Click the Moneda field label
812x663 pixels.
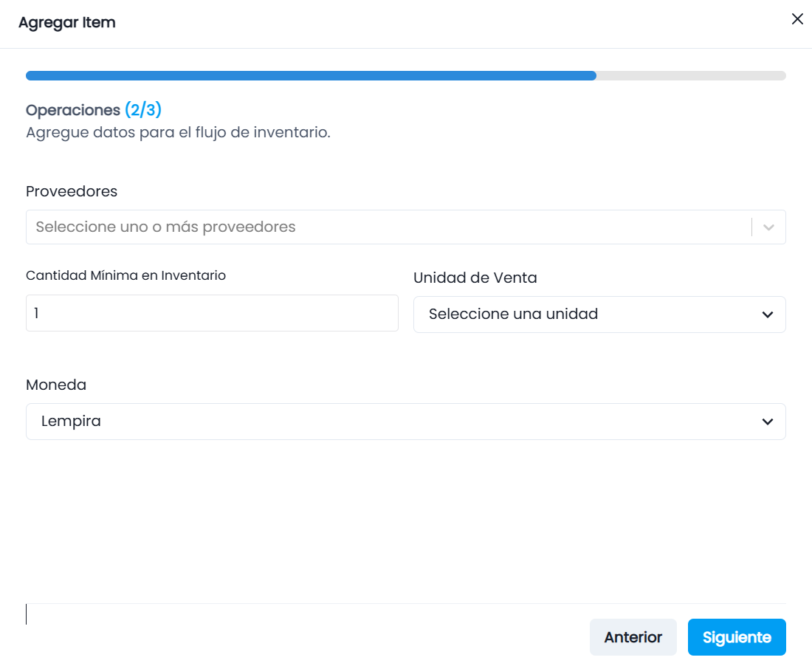pos(56,385)
